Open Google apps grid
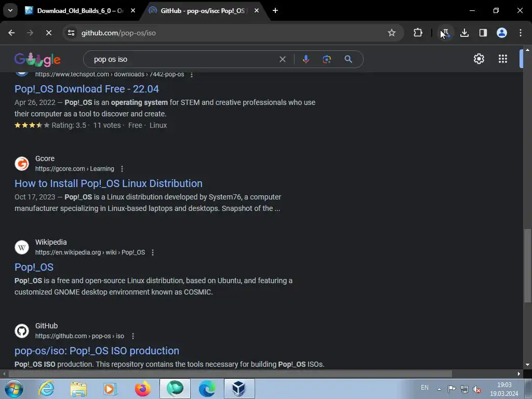This screenshot has width=532, height=399. [x=503, y=59]
